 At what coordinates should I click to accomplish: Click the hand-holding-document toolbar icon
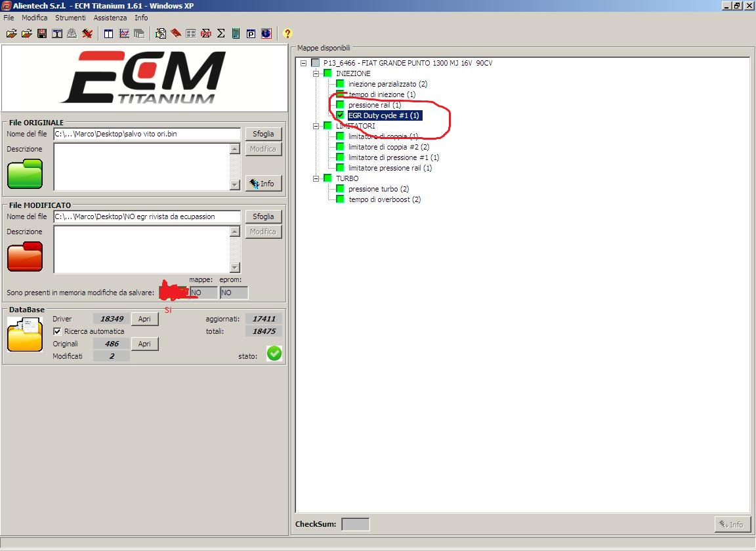pyautogui.click(x=161, y=33)
